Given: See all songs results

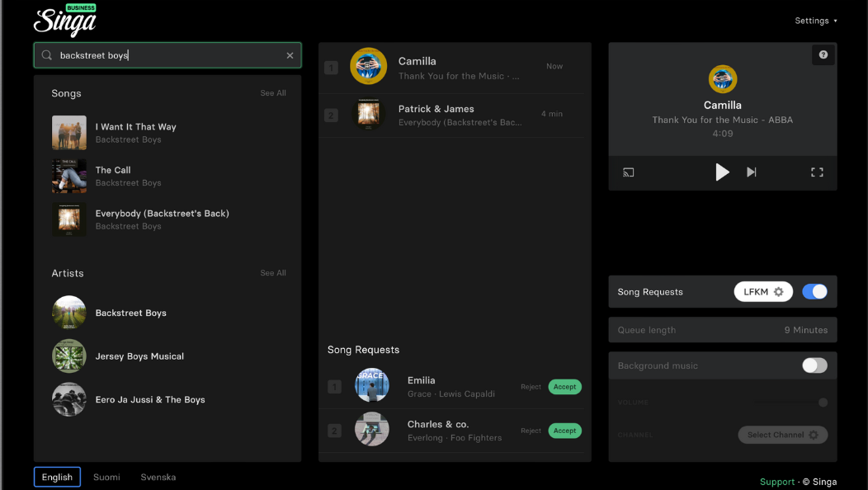Looking at the screenshot, I should click(273, 93).
